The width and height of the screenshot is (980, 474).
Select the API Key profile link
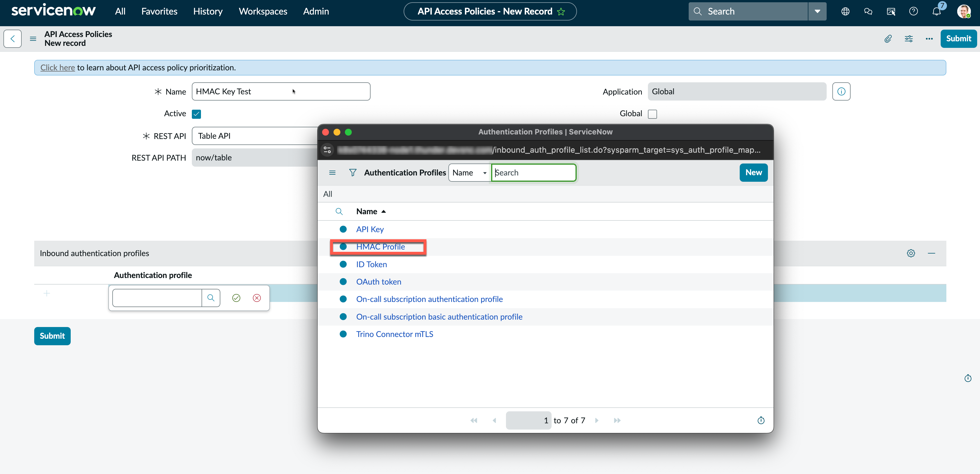pos(370,230)
